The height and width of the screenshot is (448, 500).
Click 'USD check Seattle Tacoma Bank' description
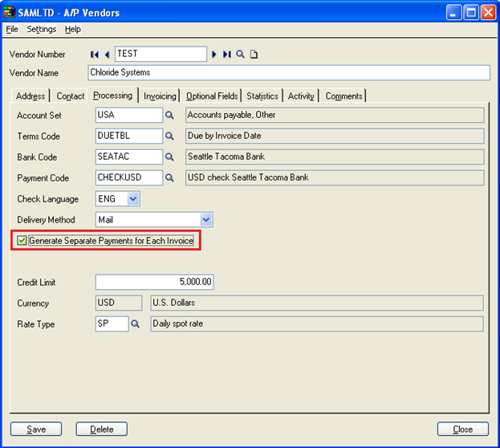pos(335,177)
